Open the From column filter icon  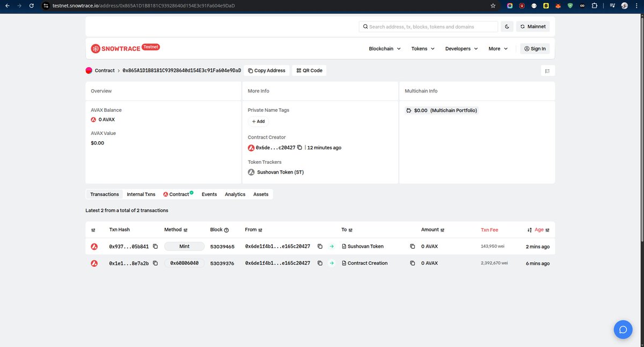point(260,230)
